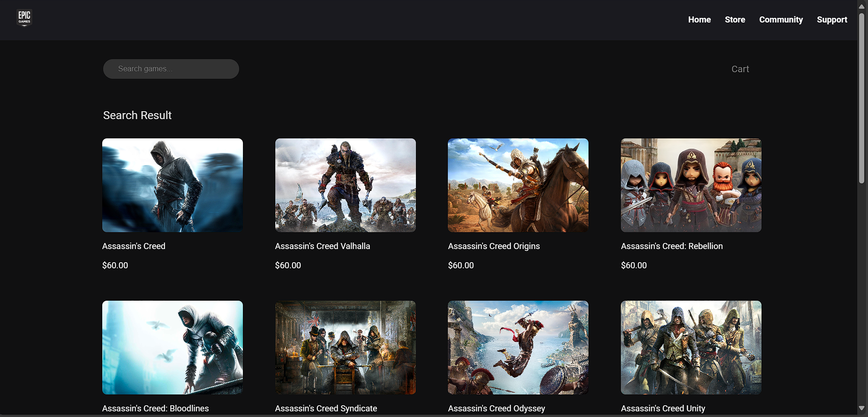This screenshot has width=868, height=417.
Task: Select the Assassin's Creed Valhalla cover image
Action: (x=346, y=185)
